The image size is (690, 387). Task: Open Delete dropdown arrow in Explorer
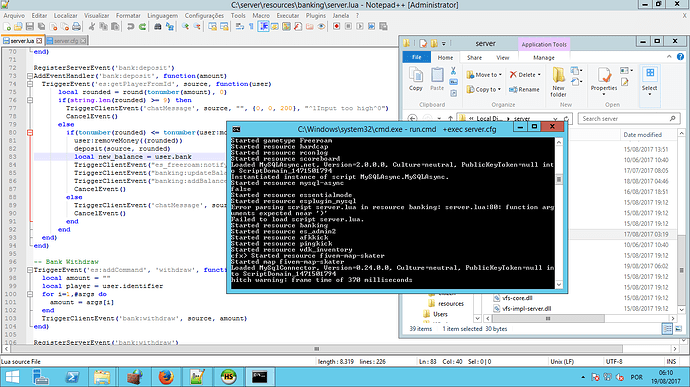pyautogui.click(x=539, y=75)
